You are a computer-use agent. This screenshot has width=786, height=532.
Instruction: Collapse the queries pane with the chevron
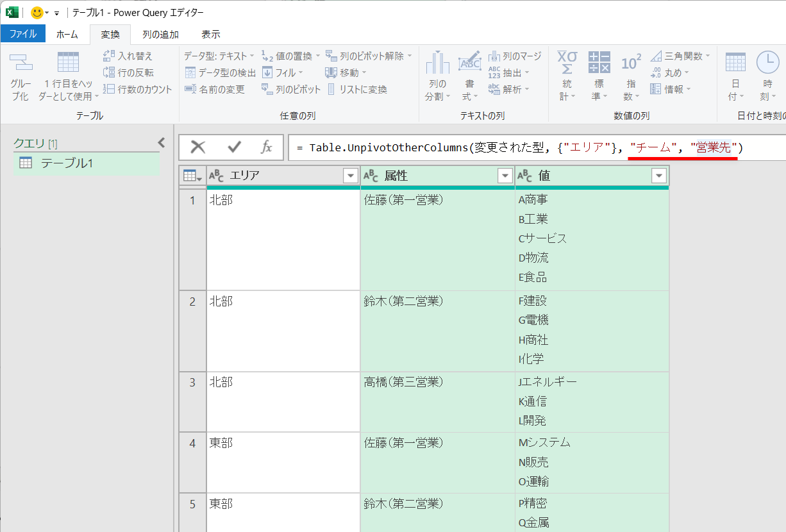(x=161, y=142)
